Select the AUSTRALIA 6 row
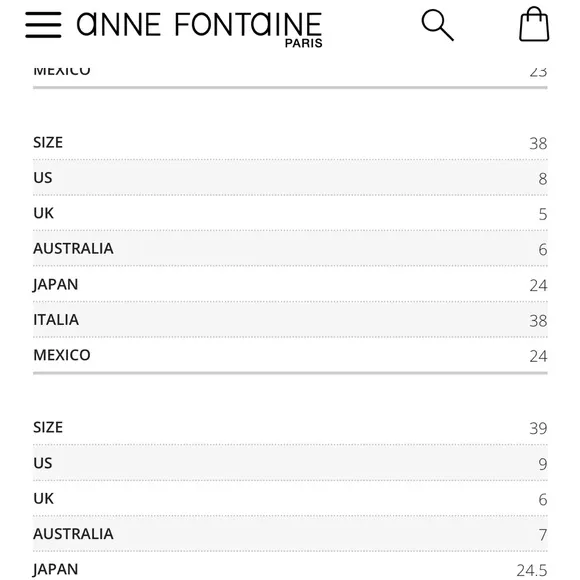This screenshot has height=580, width=580. 290,249
